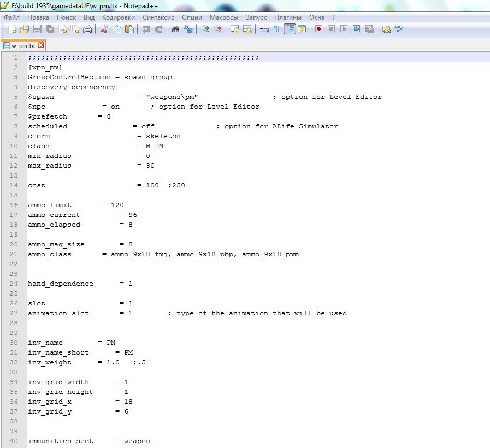Zoom in with the magnifier plus icon
Screen dimensions: 490x448
click(x=205, y=30)
